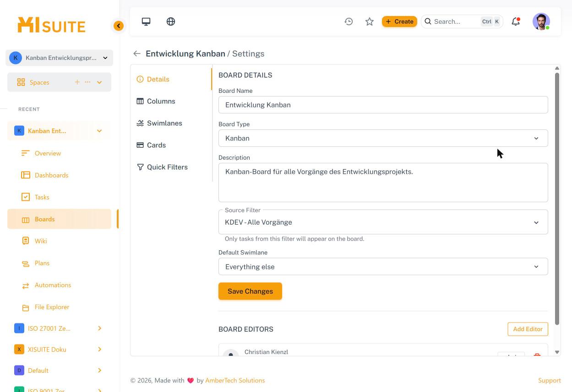This screenshot has width=572, height=392.
Task: Open Source Filter KDEV dropdown
Action: click(x=383, y=222)
